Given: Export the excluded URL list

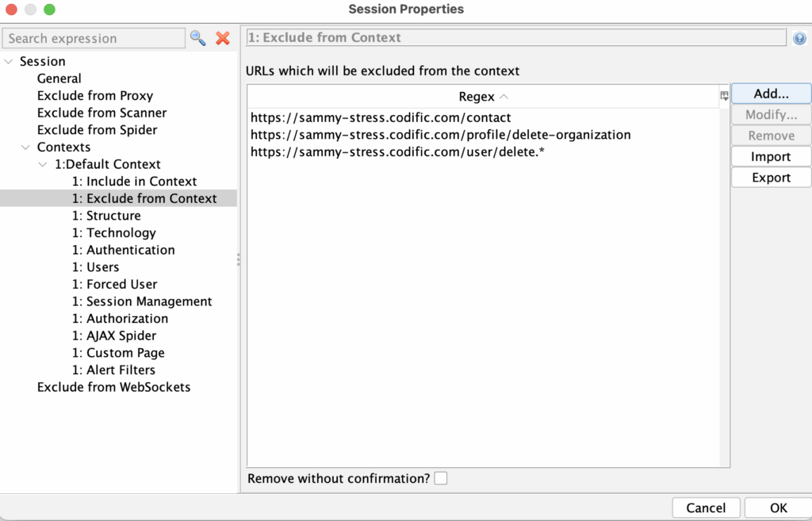Looking at the screenshot, I should pos(770,177).
